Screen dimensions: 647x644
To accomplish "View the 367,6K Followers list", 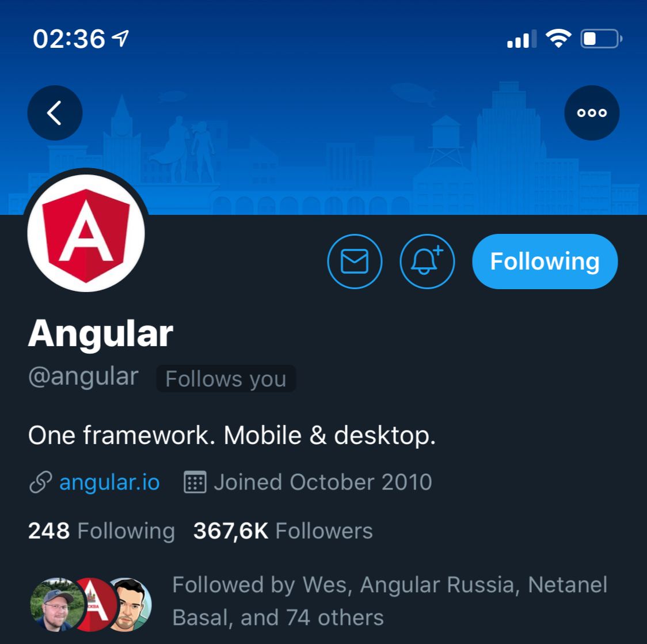I will click(283, 531).
